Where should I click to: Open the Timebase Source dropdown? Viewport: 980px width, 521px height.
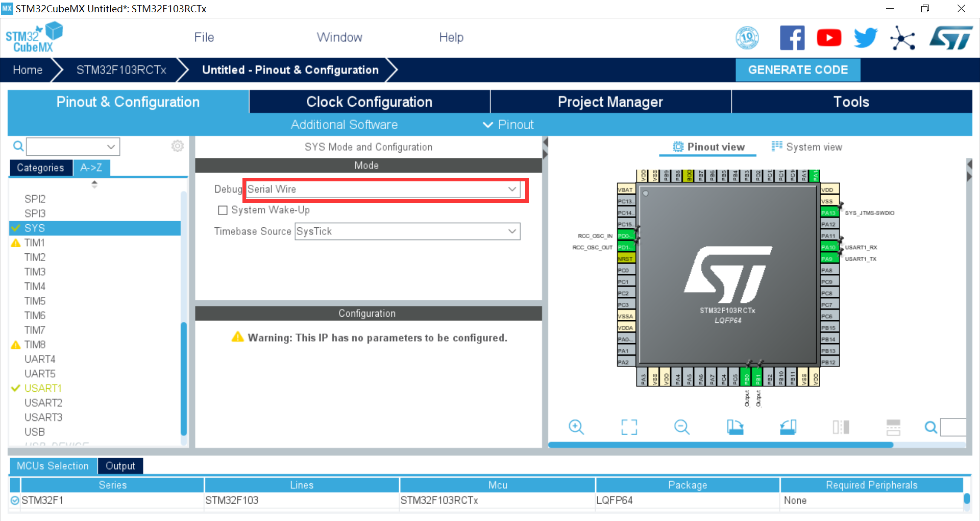pos(407,231)
